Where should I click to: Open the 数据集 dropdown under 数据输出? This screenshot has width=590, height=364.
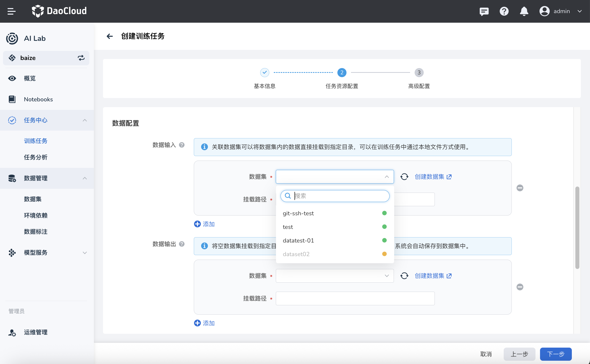(x=335, y=276)
